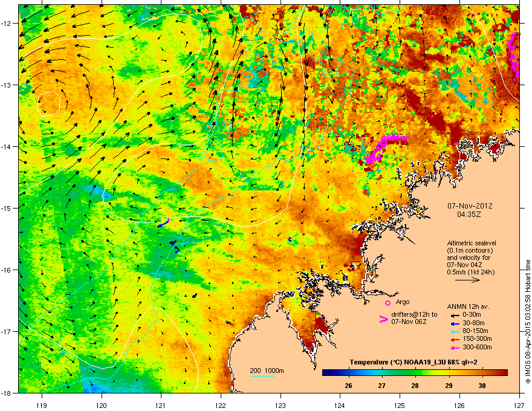Image resolution: width=532 pixels, height=411 pixels.
Task: Click the '300-600m' depth legend label
Action: pos(477,348)
